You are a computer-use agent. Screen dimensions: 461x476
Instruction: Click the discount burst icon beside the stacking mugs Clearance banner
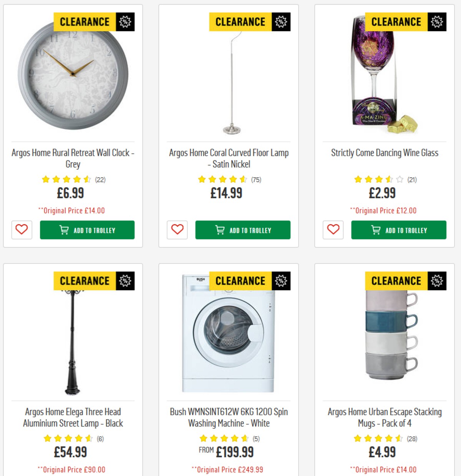(436, 280)
